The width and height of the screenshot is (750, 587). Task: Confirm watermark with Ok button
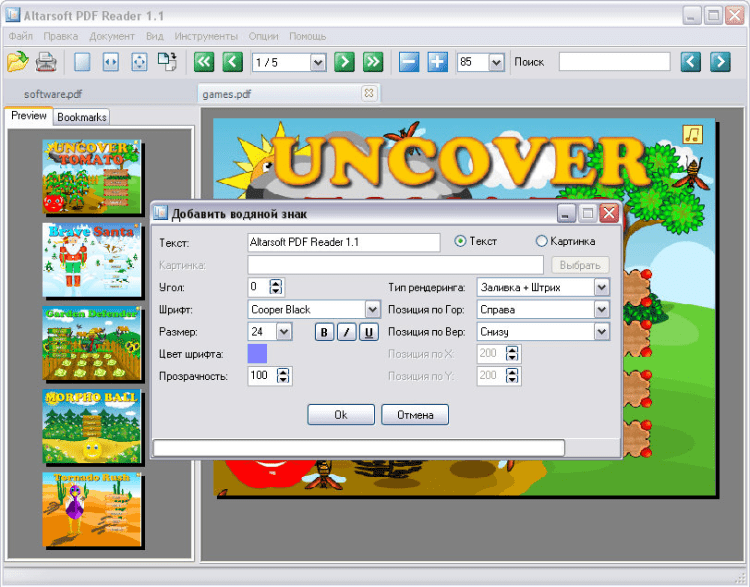coord(341,414)
